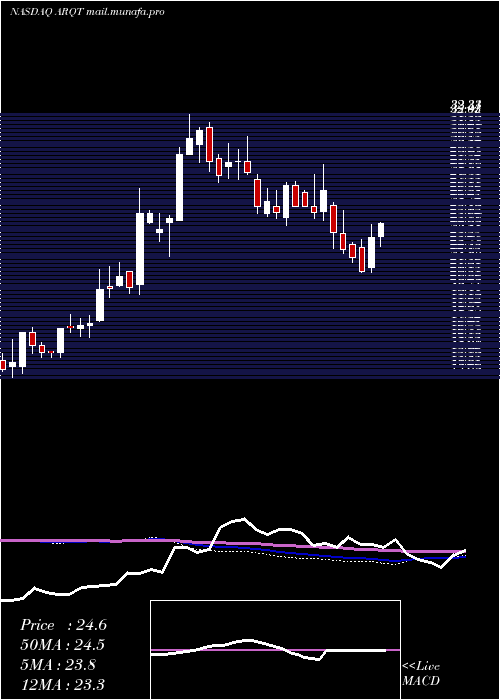Click the NASDAQ ARQT mail.munafa.pro title text

point(87,11)
